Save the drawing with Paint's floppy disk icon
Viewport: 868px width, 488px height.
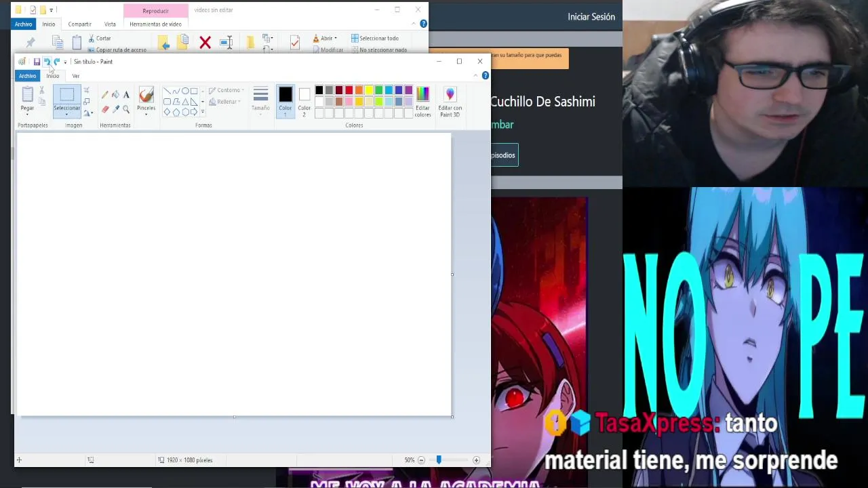coord(37,62)
